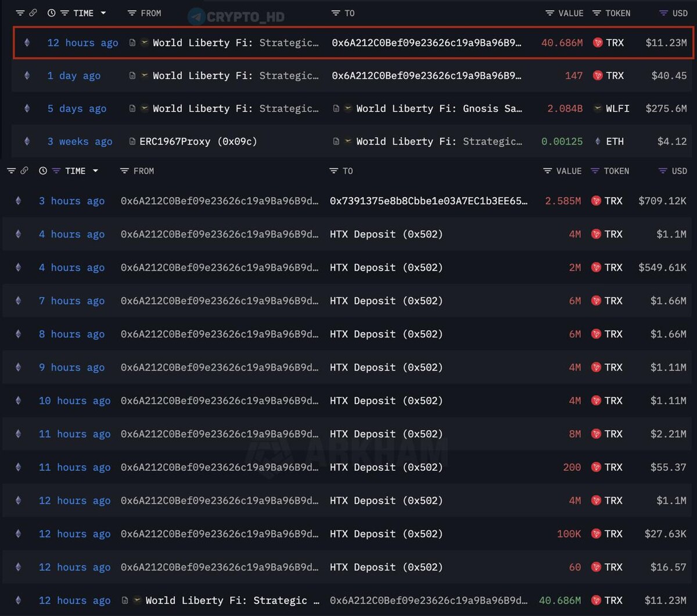Screen dimensions: 697x616
Task: Click the TRX icon in the $27.63K row
Action: [x=596, y=534]
